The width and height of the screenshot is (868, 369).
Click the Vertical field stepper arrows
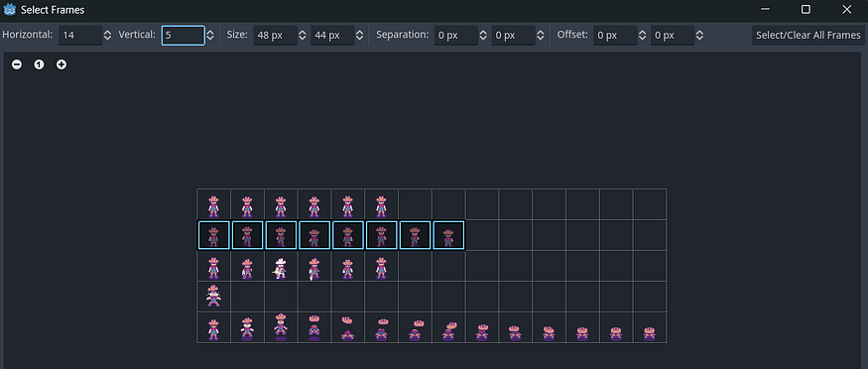click(210, 35)
